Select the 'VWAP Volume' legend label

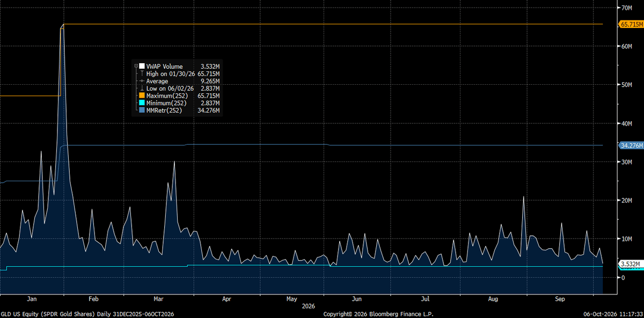[x=165, y=66]
